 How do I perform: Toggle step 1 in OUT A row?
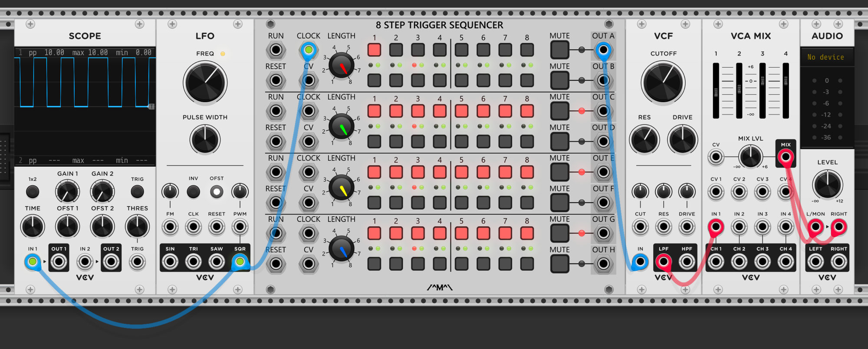[x=374, y=50]
